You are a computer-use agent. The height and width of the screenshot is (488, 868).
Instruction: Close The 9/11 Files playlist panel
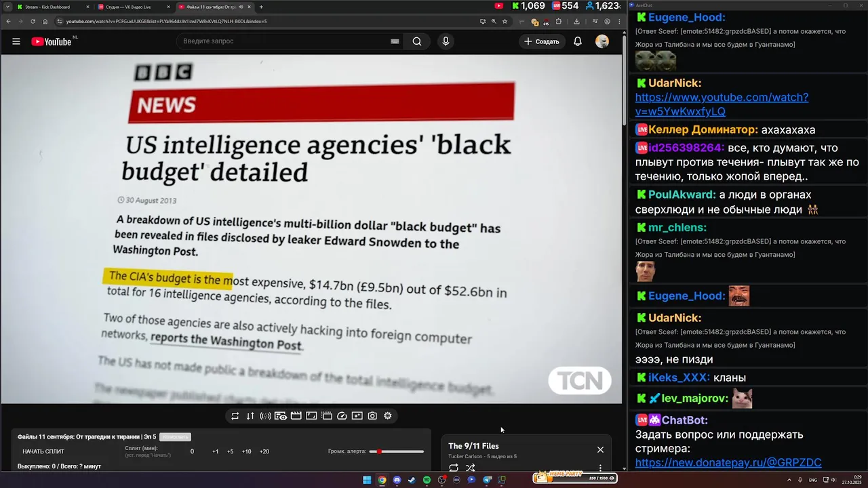coord(600,449)
